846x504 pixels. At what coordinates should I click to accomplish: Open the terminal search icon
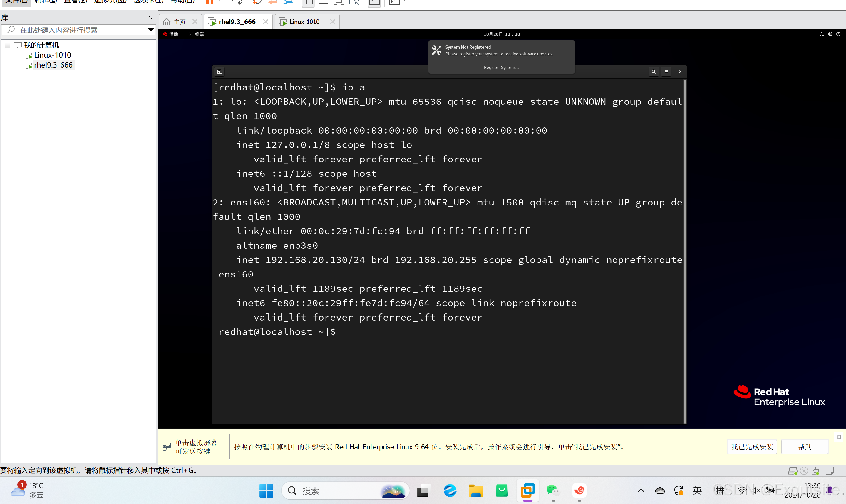(x=653, y=72)
